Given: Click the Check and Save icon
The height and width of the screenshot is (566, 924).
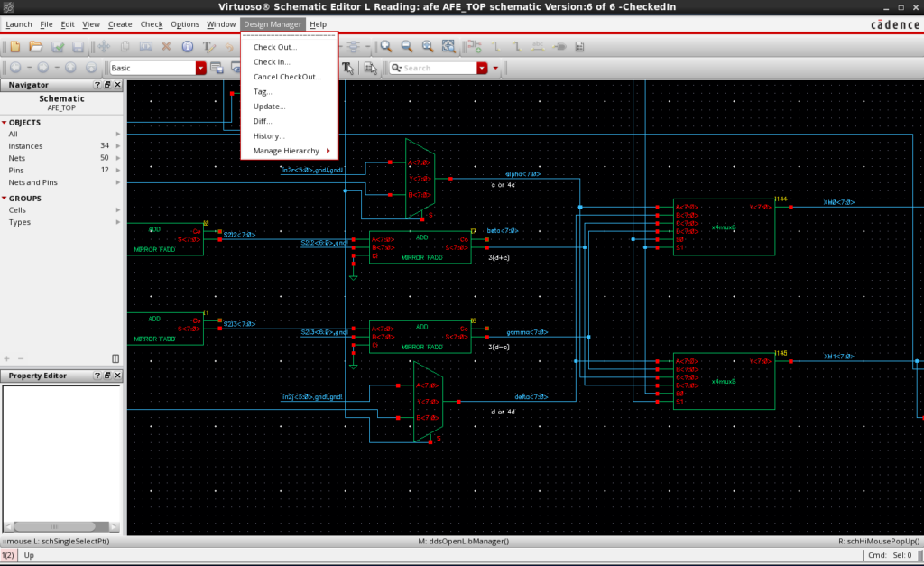Looking at the screenshot, I should [57, 47].
